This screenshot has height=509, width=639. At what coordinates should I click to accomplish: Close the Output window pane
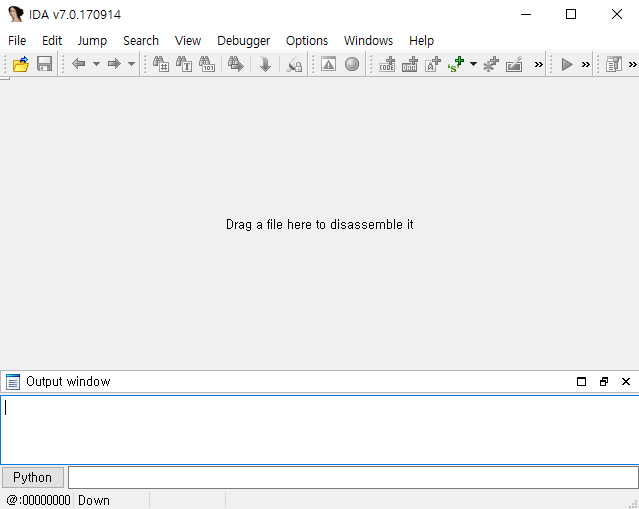click(x=626, y=381)
